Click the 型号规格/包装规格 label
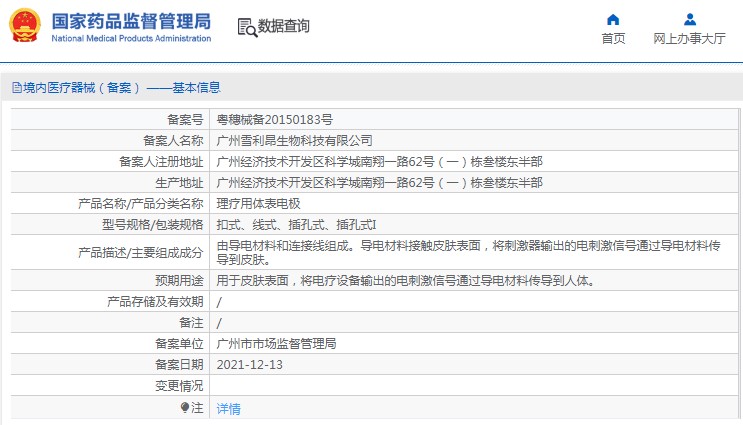The height and width of the screenshot is (425, 743). (153, 225)
